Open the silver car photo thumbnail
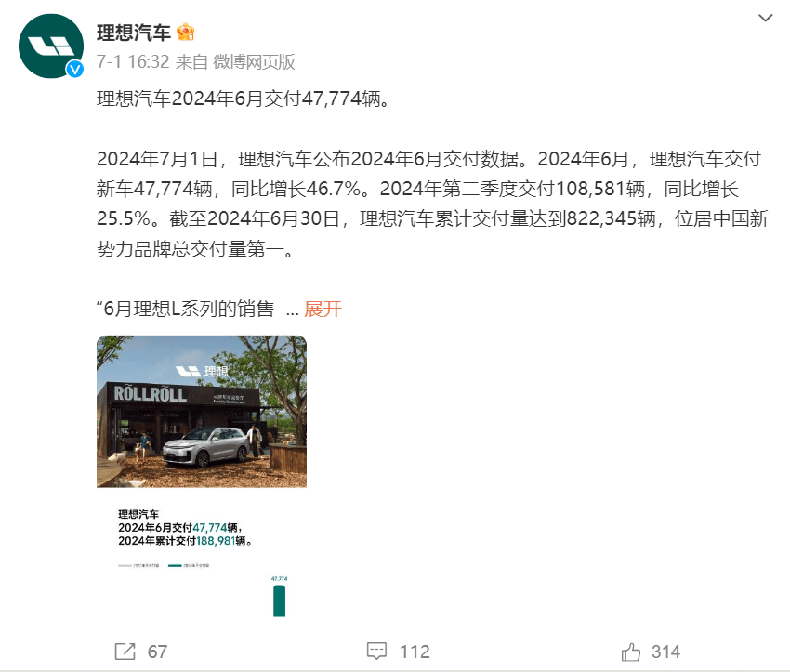Screen dimensions: 790x672 click(202, 412)
